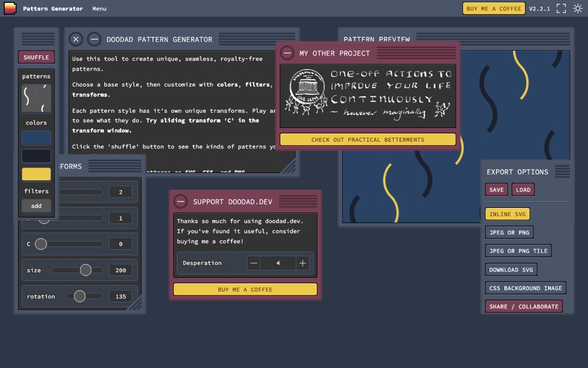This screenshot has height=368, width=588.
Task: Grab the Doodad Pattern Generator resize corner
Action: 289,167
